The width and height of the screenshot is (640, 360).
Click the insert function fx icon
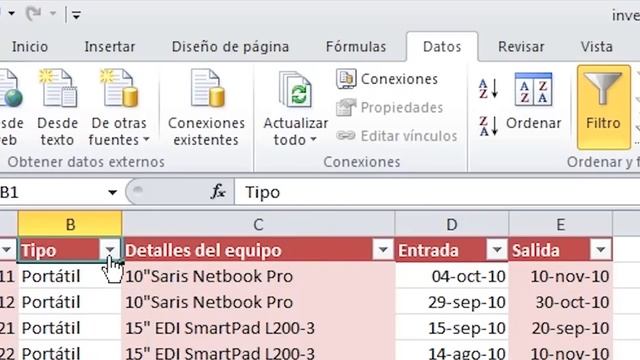pyautogui.click(x=218, y=191)
